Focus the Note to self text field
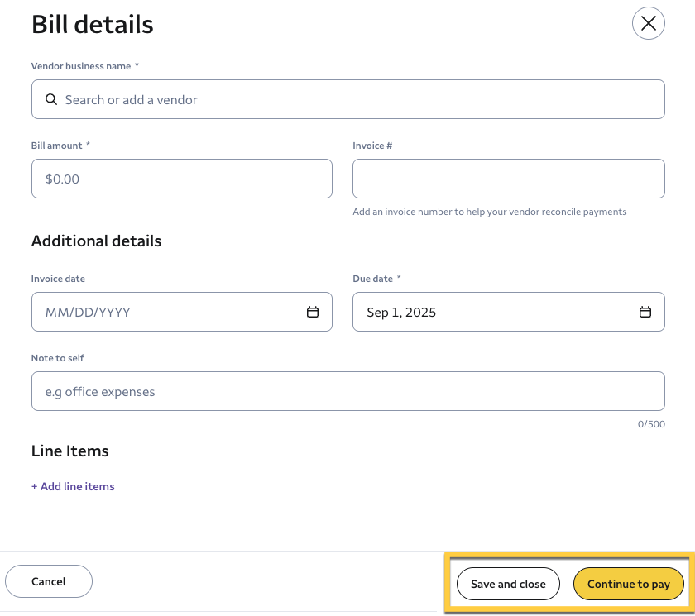The height and width of the screenshot is (616, 695). 347,391
